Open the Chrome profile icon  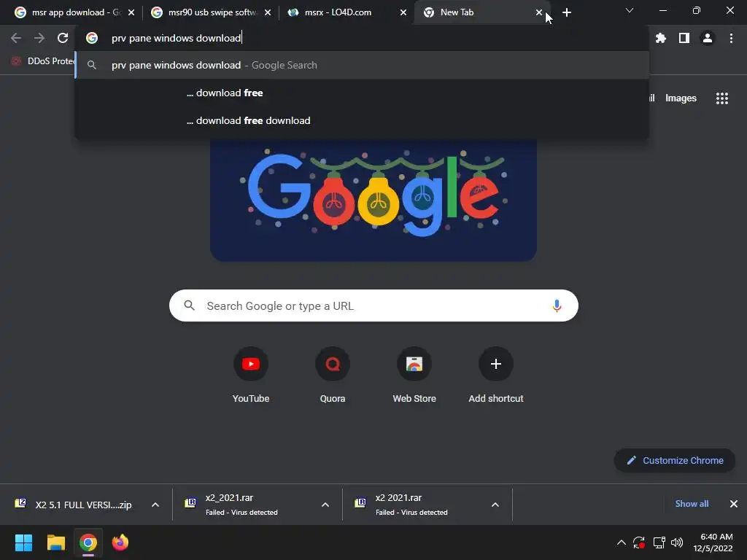click(x=708, y=38)
